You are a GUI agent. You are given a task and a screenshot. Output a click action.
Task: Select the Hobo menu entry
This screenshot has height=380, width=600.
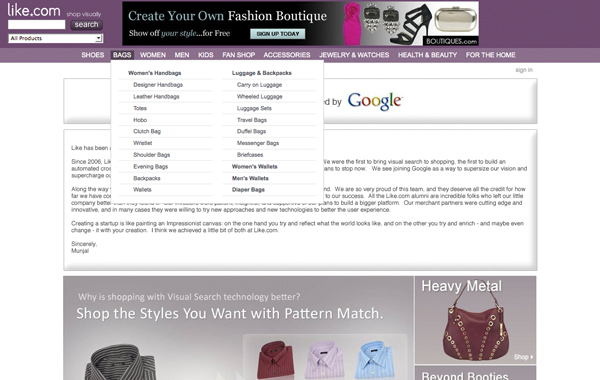[x=140, y=120]
